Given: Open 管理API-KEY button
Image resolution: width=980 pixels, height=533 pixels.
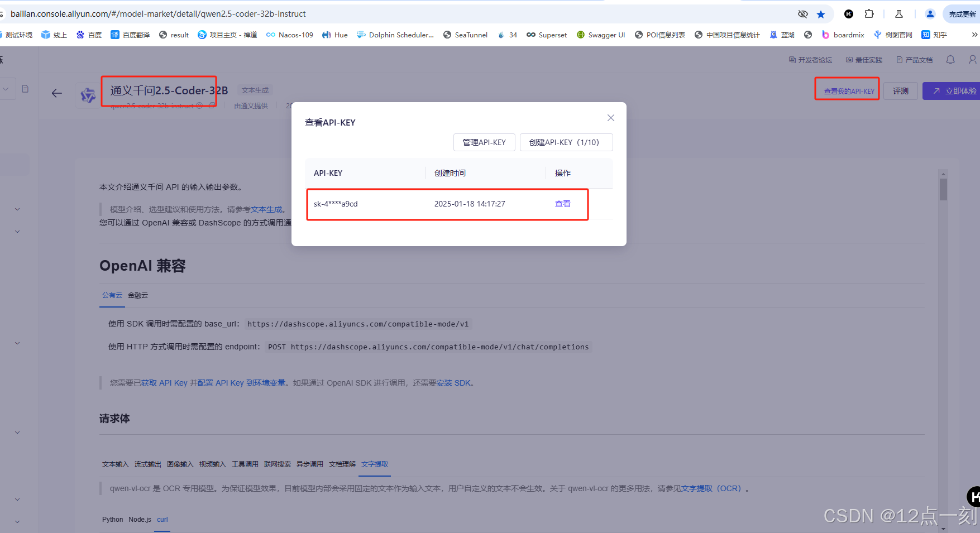Looking at the screenshot, I should click(484, 142).
